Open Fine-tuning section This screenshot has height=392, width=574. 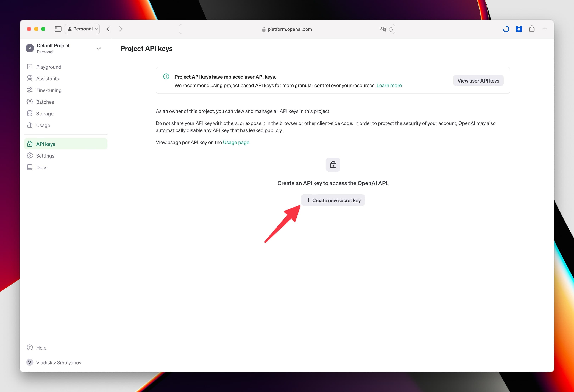pyautogui.click(x=49, y=90)
